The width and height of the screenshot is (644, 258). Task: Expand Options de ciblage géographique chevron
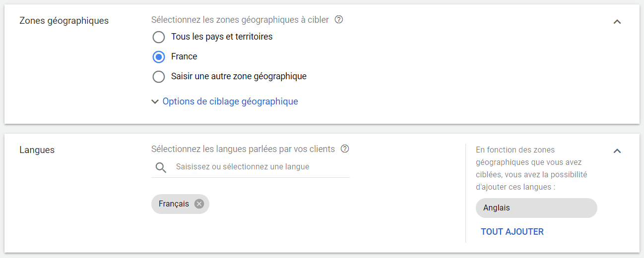click(155, 102)
